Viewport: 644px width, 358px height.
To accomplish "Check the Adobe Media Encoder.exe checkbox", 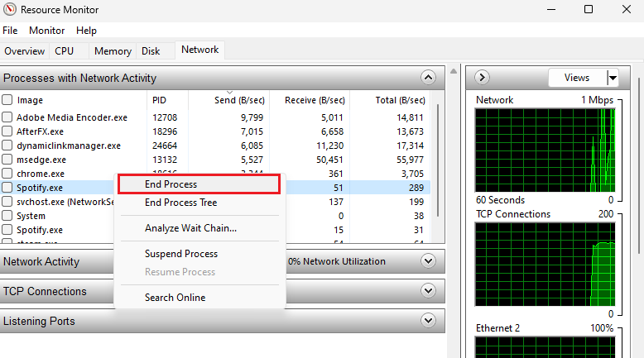I will 7,117.
